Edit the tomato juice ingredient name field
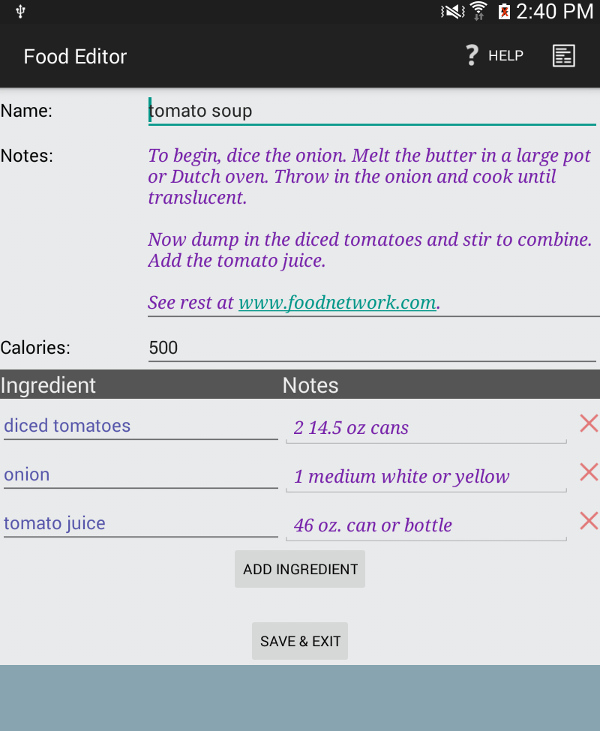 (141, 524)
